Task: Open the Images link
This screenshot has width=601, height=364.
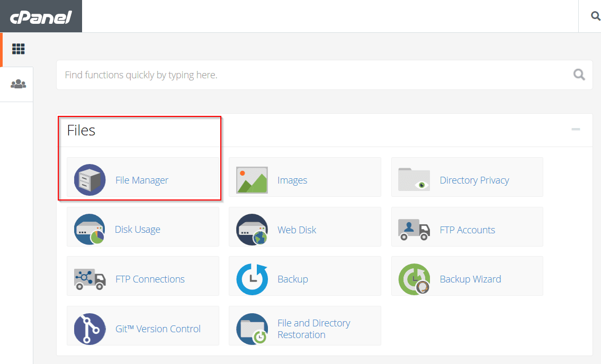Action: coord(292,180)
